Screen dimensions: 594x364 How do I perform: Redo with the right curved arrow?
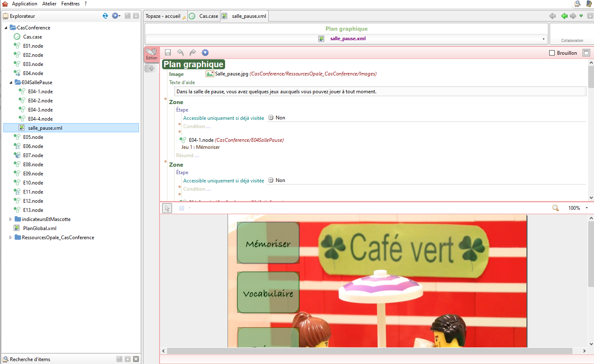tap(193, 53)
